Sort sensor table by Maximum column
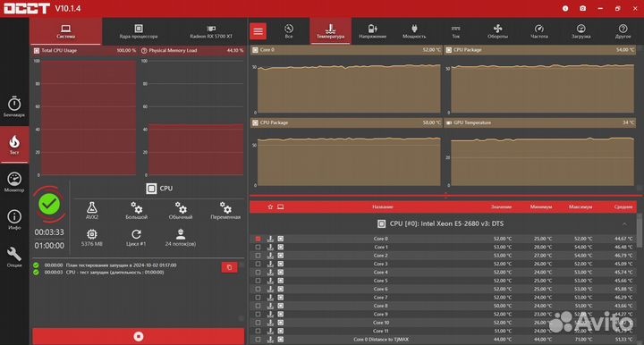The height and width of the screenshot is (345, 644). point(580,206)
